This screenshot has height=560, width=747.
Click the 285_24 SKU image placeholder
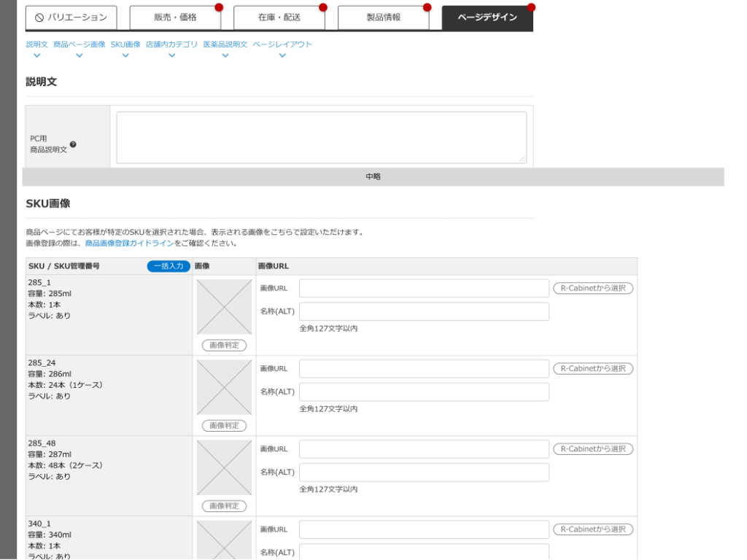pyautogui.click(x=224, y=387)
